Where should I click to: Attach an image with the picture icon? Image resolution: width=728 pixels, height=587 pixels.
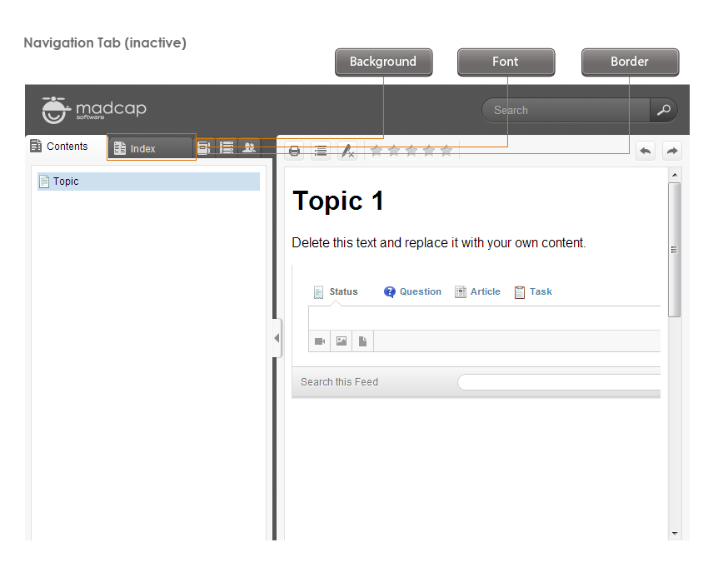[x=342, y=341]
